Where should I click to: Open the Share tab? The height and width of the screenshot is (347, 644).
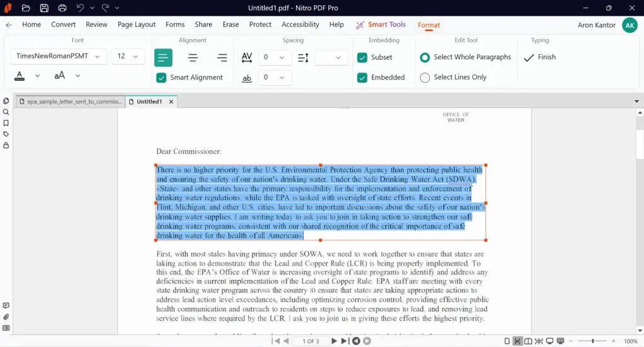[203, 25]
